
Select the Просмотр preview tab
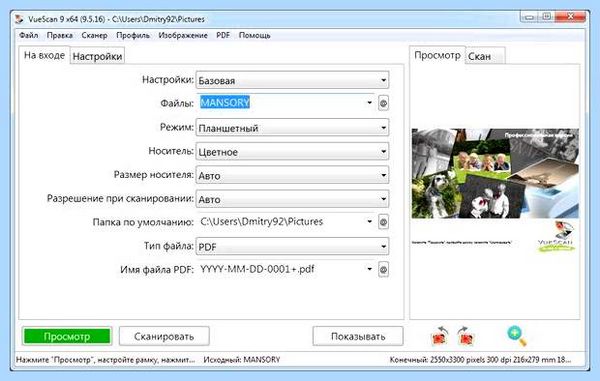[x=437, y=55]
